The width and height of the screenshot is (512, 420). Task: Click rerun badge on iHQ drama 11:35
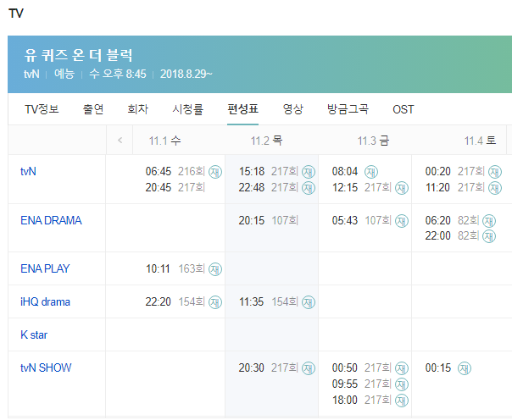click(x=309, y=302)
